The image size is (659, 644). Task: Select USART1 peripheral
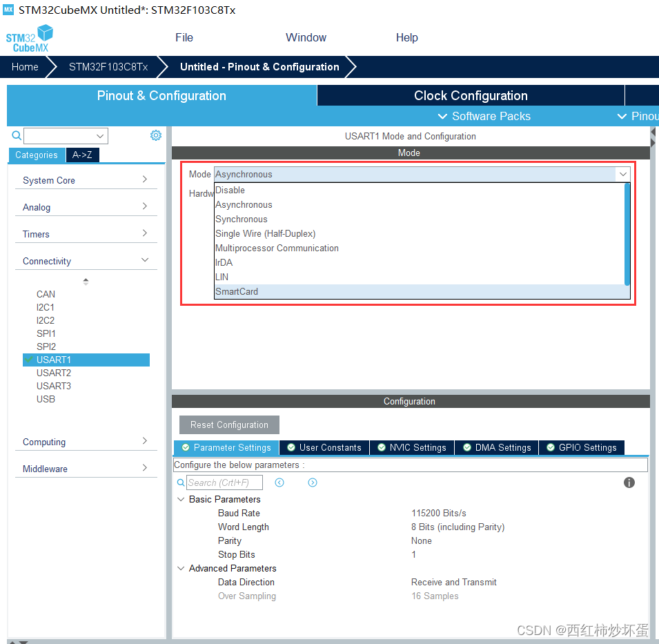[x=86, y=360]
